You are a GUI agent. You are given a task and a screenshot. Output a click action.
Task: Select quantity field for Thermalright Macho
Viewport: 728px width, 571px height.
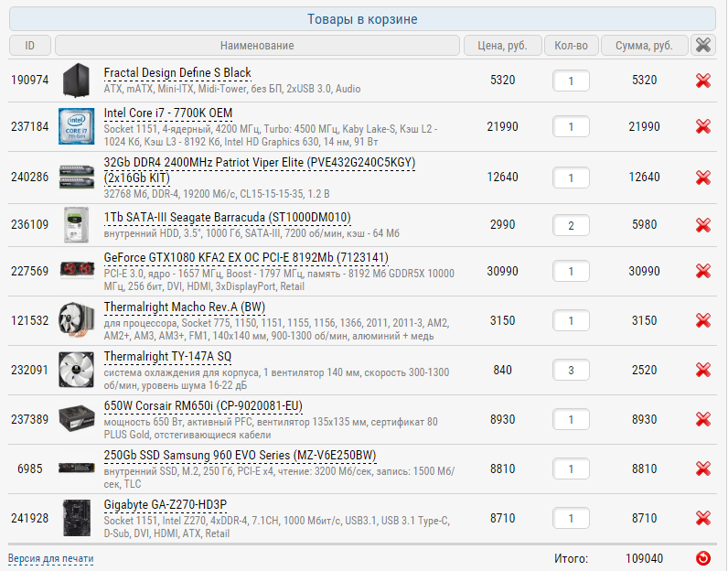click(x=571, y=320)
